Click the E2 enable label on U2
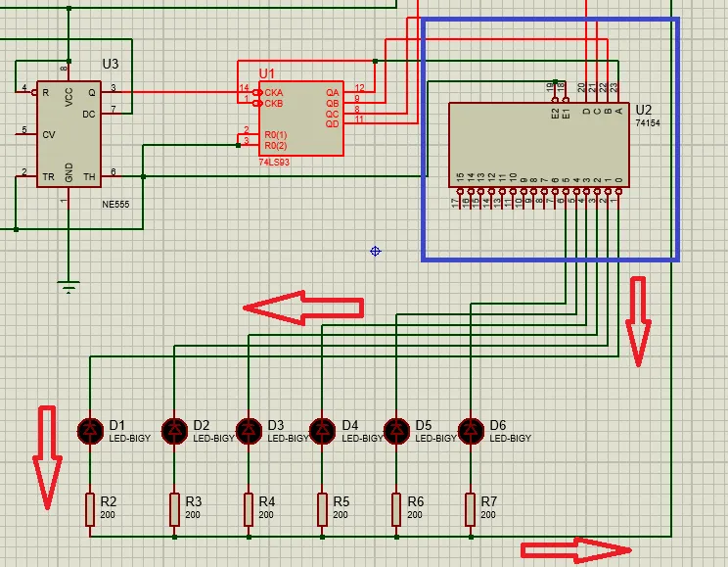The height and width of the screenshot is (567, 728). [555, 114]
